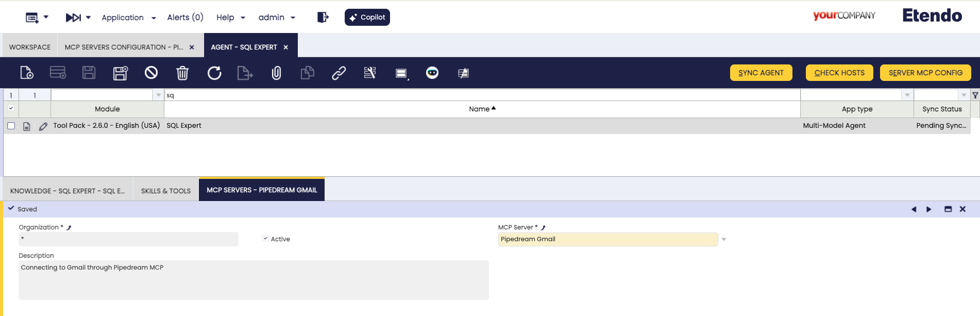
Task: Expand the App type filter dropdown
Action: pyautogui.click(x=907, y=95)
